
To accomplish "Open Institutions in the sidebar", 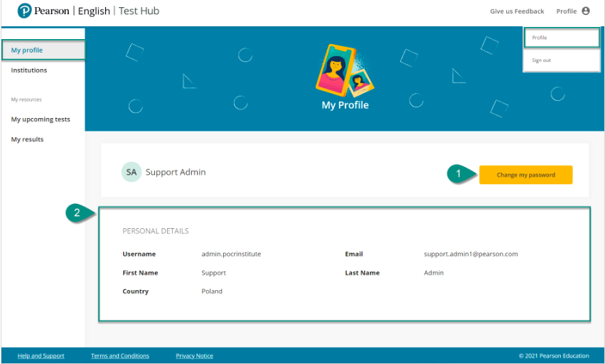I will point(29,70).
